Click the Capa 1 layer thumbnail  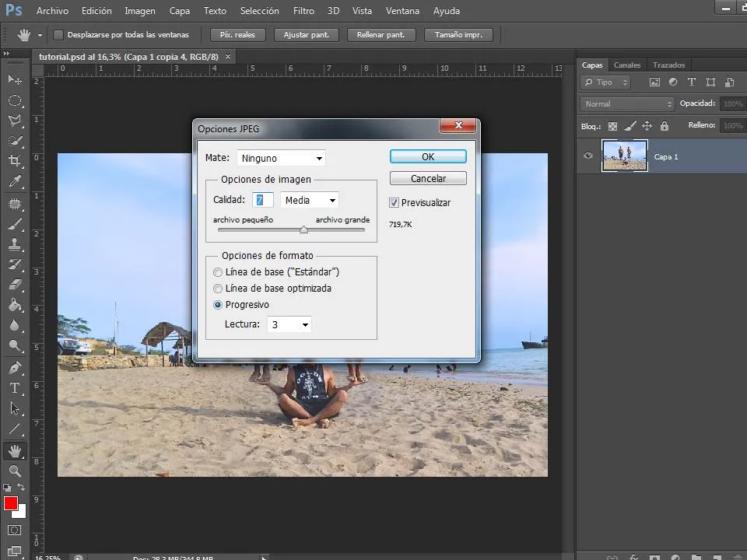(x=625, y=156)
